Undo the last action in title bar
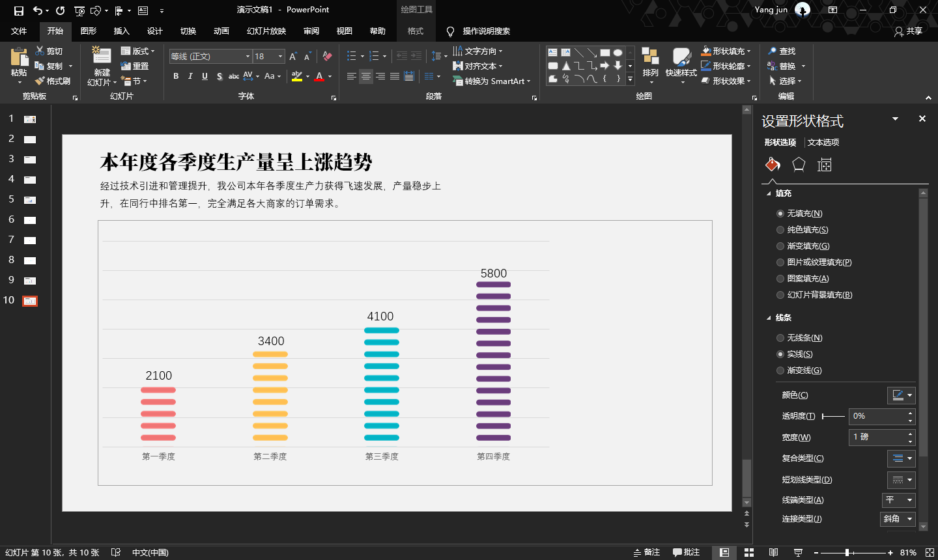The image size is (938, 560). 38,10
